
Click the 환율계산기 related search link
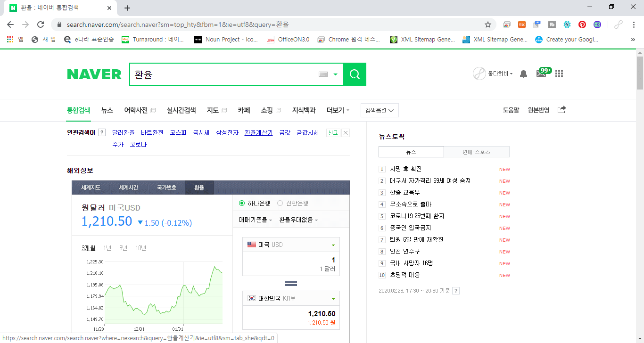259,133
